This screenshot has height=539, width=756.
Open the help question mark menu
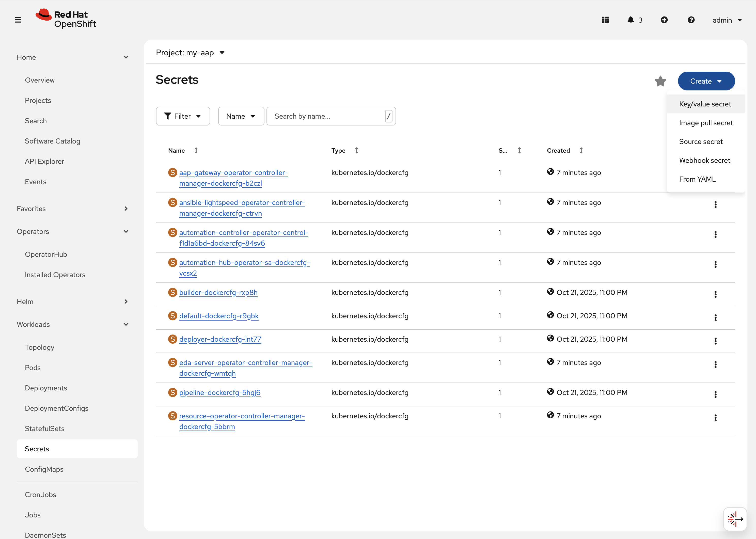click(x=691, y=20)
